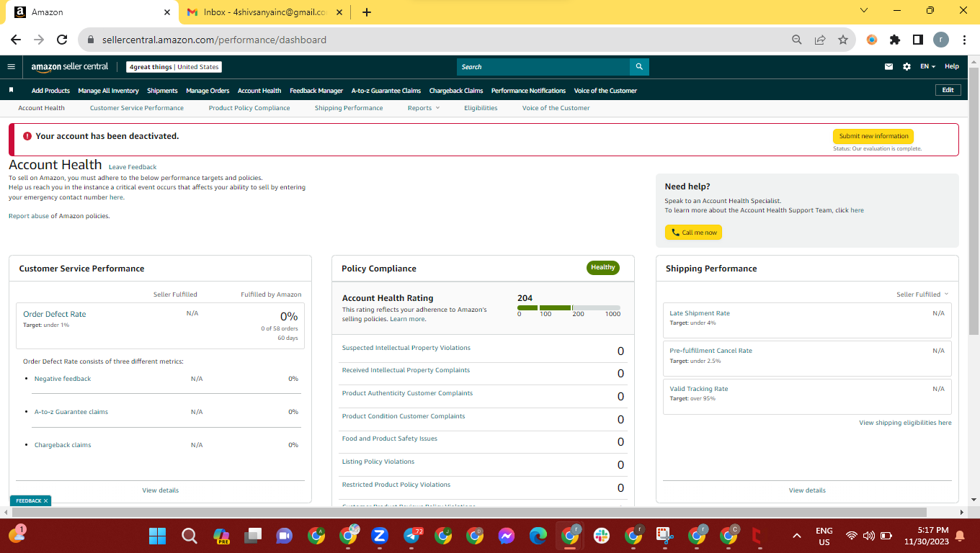Open Manage All Inventory
This screenshot has width=980, height=553.
click(108, 91)
